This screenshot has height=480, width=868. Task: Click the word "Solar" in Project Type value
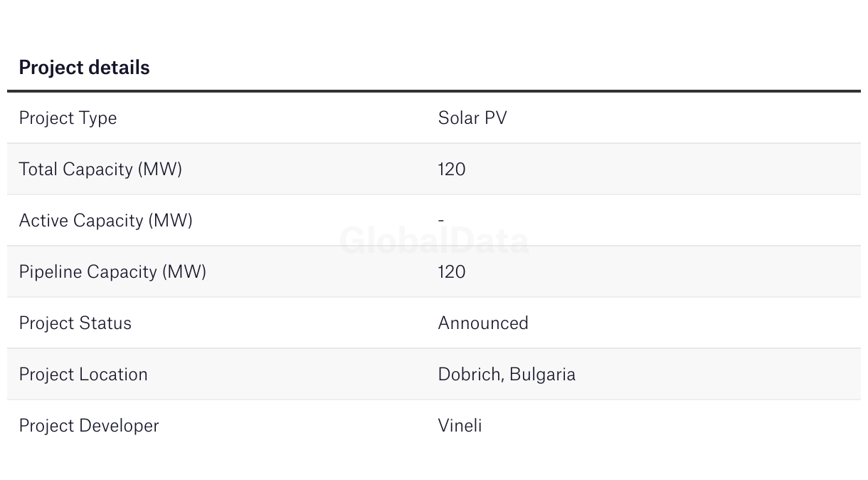459,118
